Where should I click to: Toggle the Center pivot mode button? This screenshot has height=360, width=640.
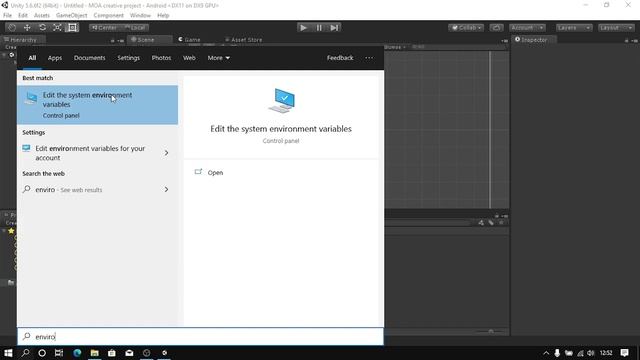pos(104,27)
